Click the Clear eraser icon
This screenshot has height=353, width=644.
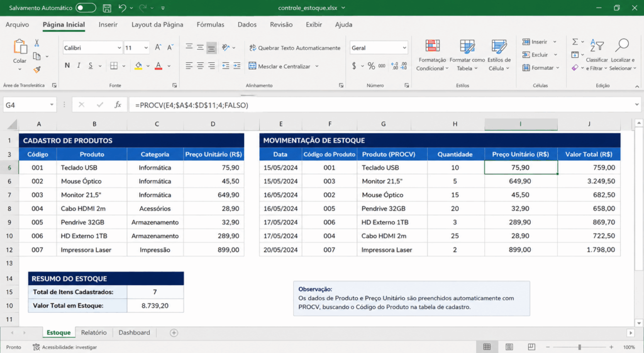[x=575, y=68]
